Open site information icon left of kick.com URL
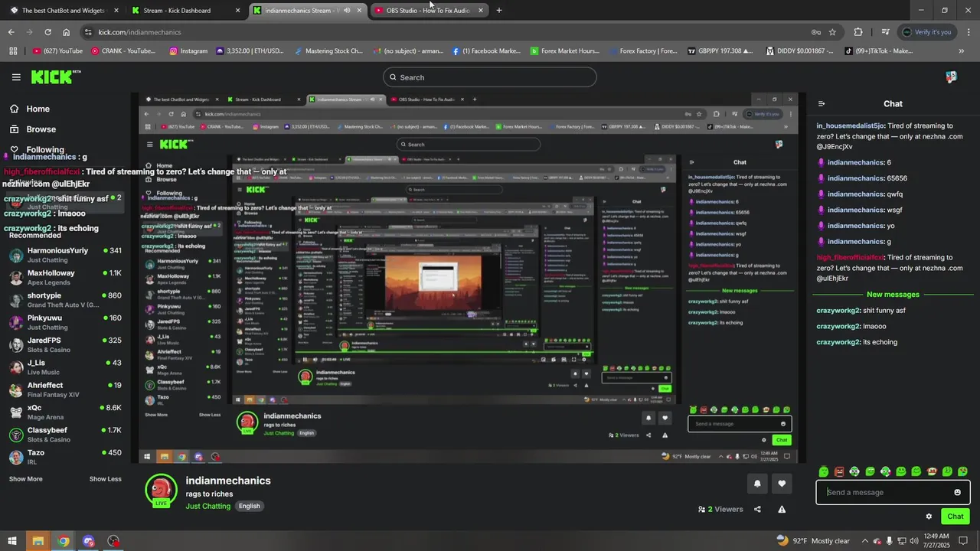The width and height of the screenshot is (980, 551). pos(88,32)
